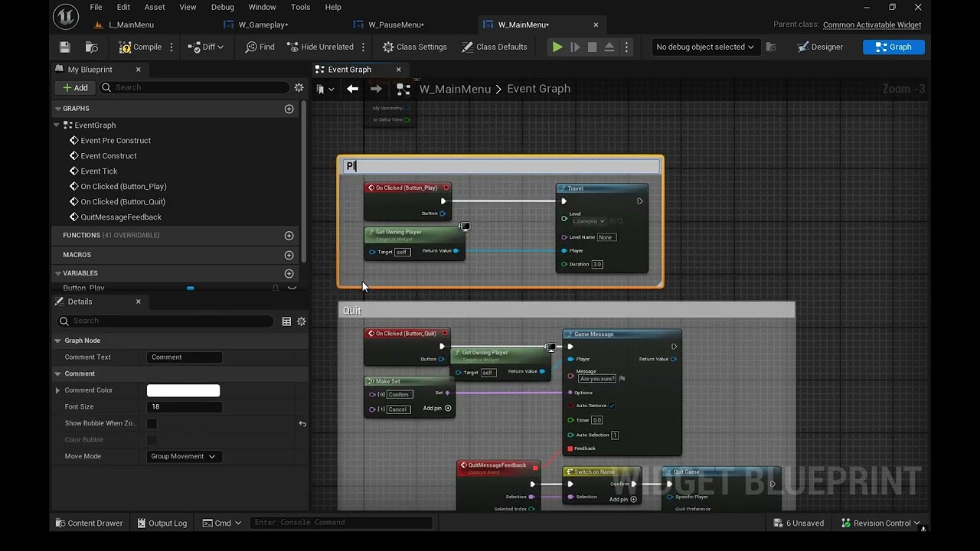Select QuitMessageFeedback event
The height and width of the screenshot is (551, 980).
[x=121, y=217]
